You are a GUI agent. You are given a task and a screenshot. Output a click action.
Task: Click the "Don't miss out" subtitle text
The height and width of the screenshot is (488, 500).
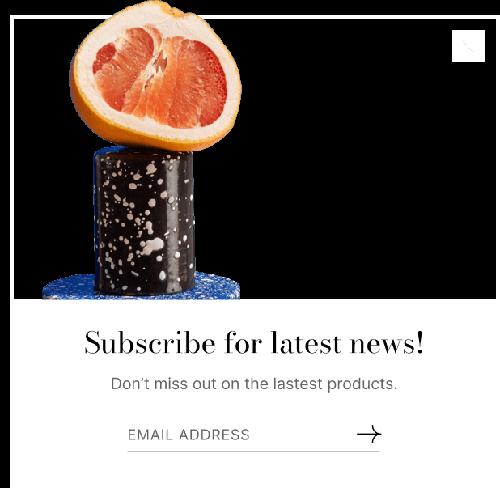(254, 384)
